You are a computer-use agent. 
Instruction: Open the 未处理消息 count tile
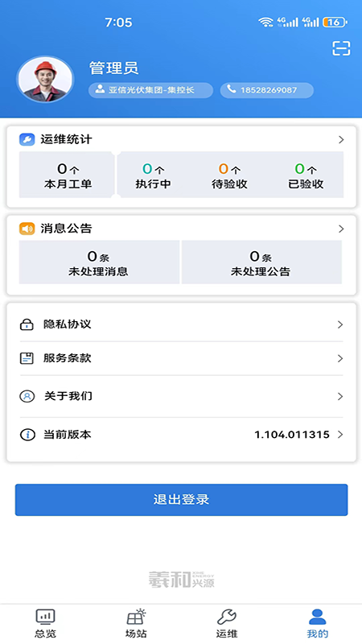(x=99, y=262)
